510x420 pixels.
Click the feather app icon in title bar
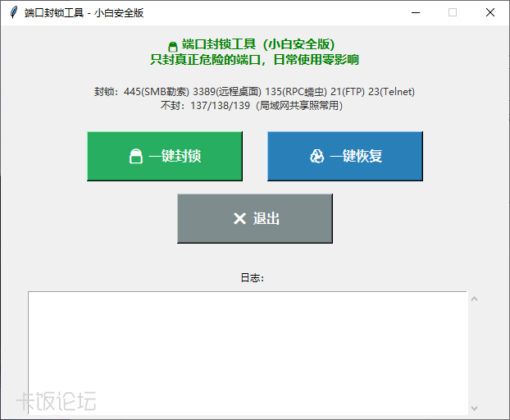pos(13,12)
